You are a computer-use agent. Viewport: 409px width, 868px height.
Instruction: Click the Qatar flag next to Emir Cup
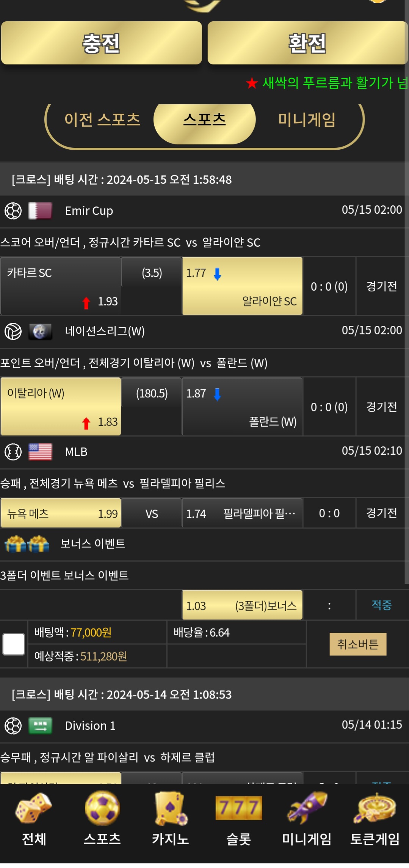40,211
